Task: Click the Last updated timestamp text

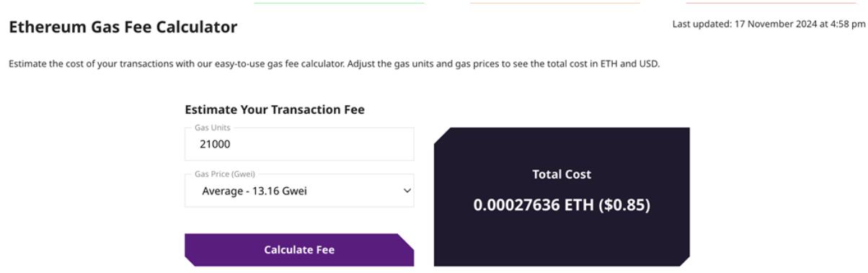Action: pyautogui.click(x=769, y=24)
